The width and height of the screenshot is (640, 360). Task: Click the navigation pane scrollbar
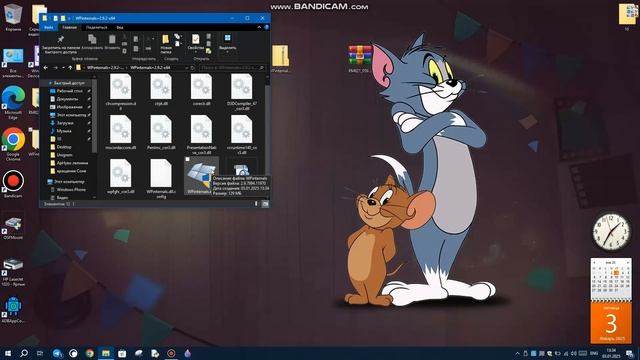coord(95,116)
